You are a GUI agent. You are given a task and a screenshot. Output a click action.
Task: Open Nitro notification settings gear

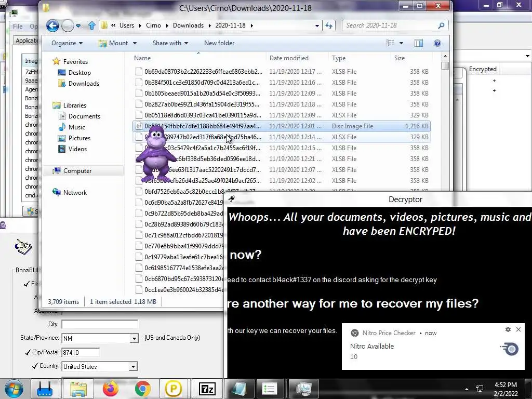(508, 329)
